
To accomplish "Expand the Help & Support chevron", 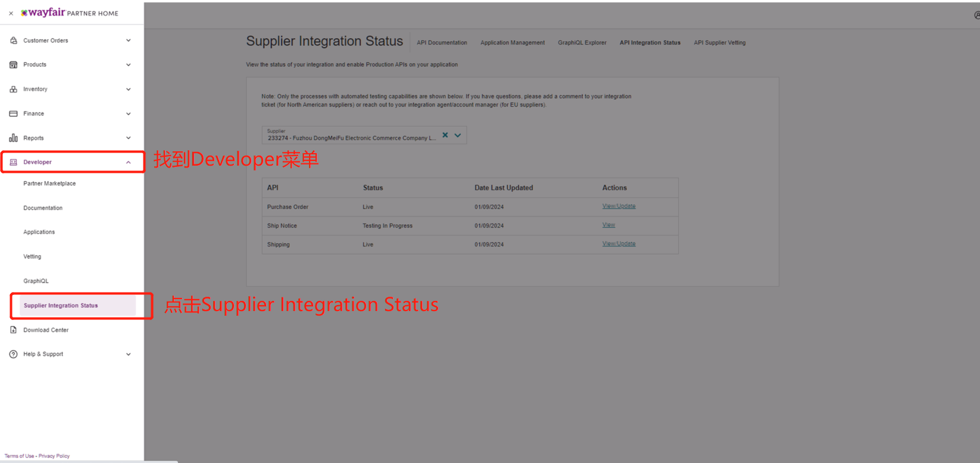I will click(x=128, y=354).
